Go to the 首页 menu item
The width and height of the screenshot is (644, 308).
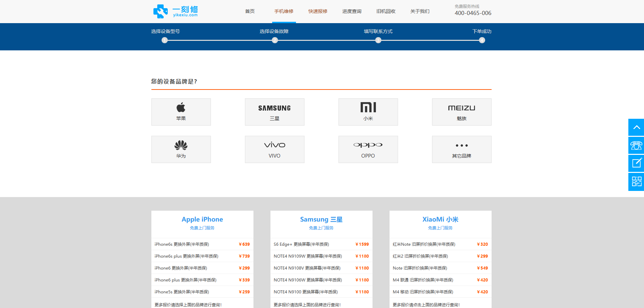250,11
